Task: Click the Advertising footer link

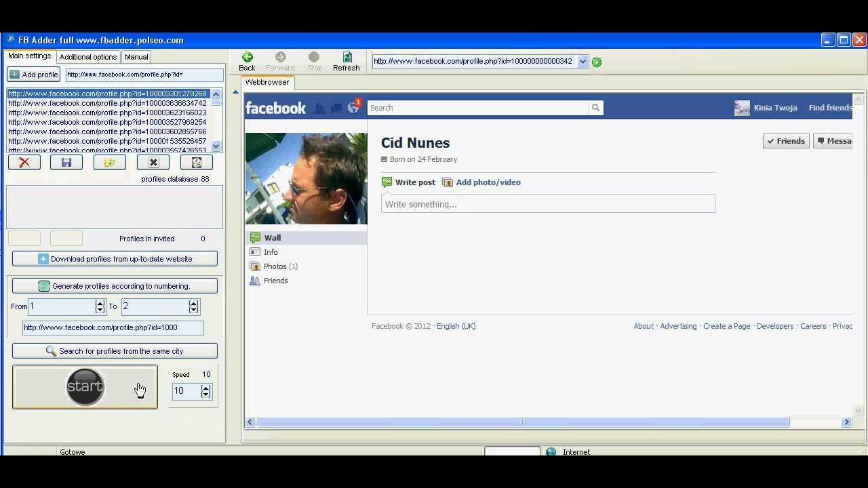Action: tap(678, 326)
